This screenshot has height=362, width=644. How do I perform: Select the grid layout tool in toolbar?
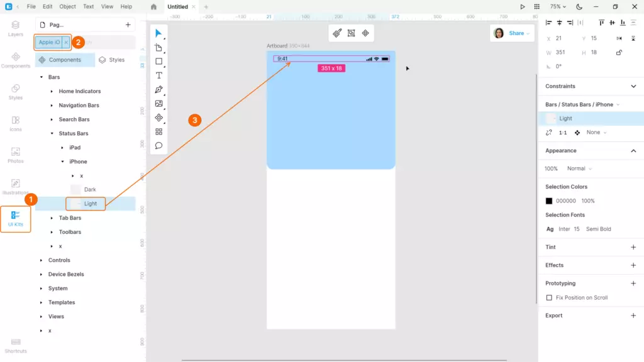158,132
